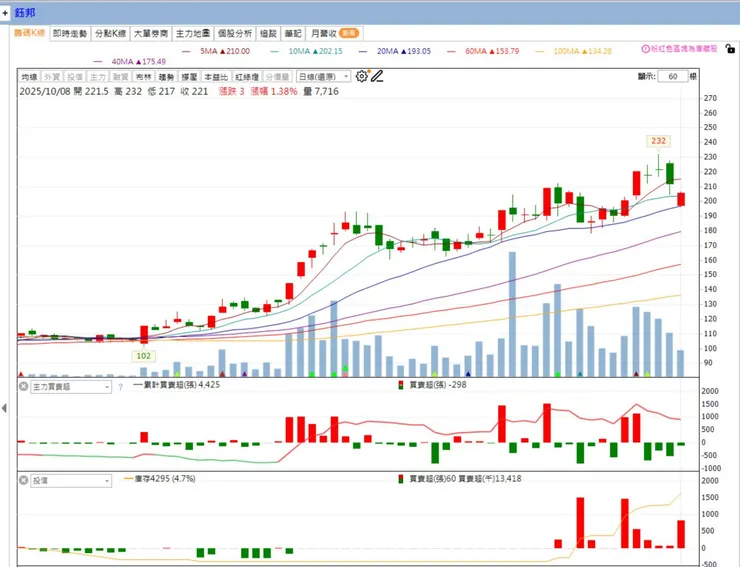Image resolution: width=740 pixels, height=567 pixels.
Task: Close the 主力買賣超 indicator panel
Action: click(23, 387)
